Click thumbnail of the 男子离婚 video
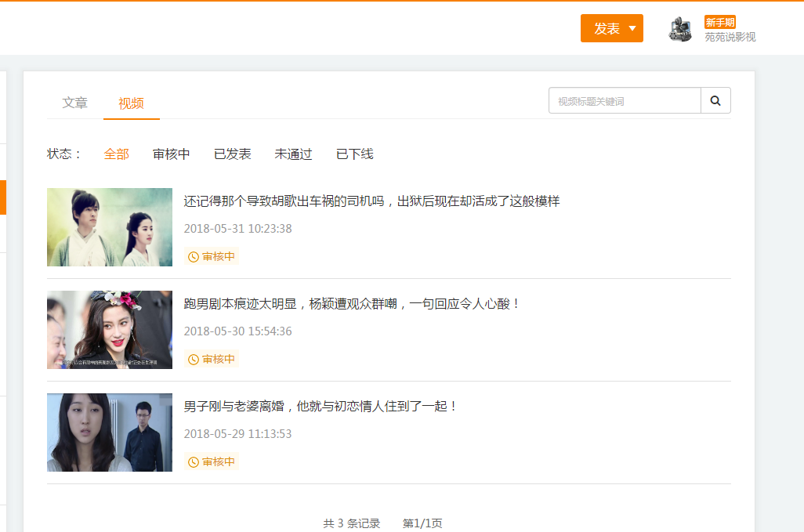This screenshot has width=804, height=532. pos(109,432)
